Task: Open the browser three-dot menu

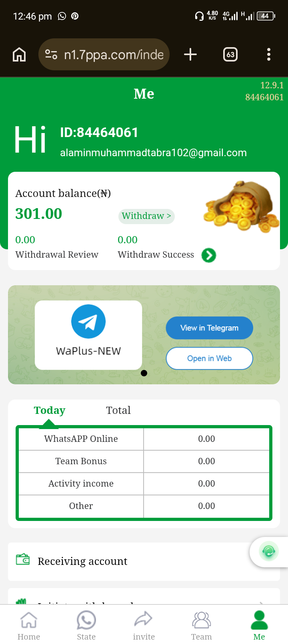Action: [x=269, y=54]
